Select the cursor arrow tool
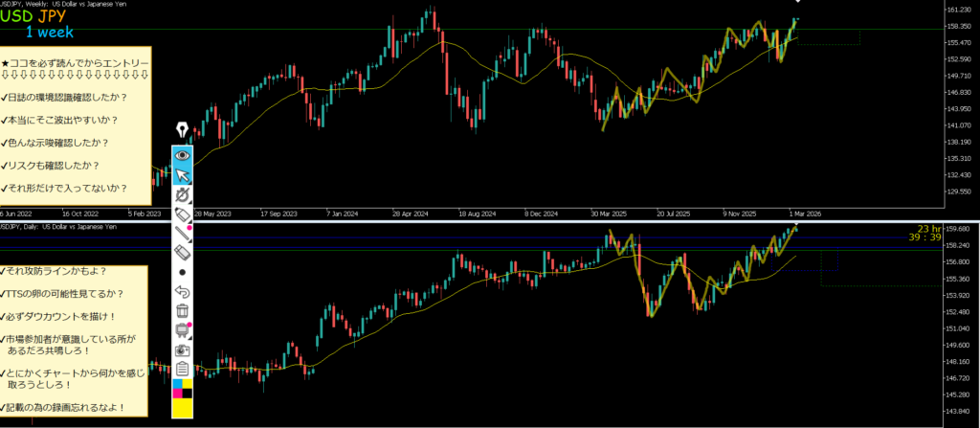This screenshot has height=428, width=980. pos(183,176)
